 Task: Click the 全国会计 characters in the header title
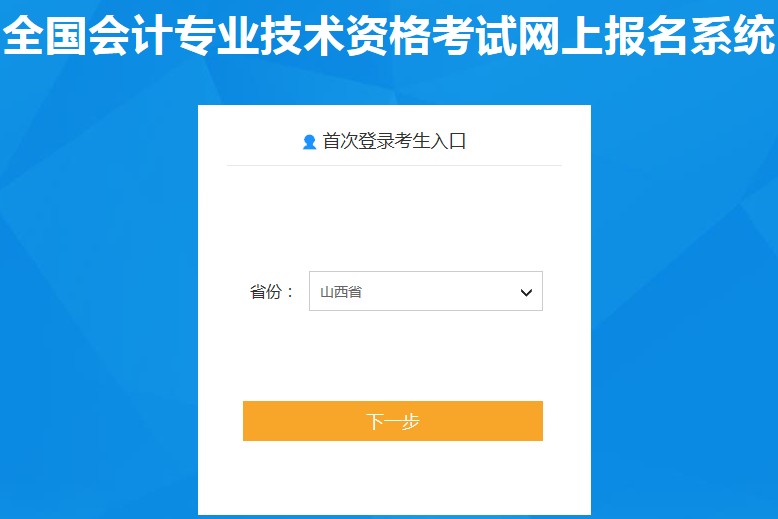[x=88, y=35]
